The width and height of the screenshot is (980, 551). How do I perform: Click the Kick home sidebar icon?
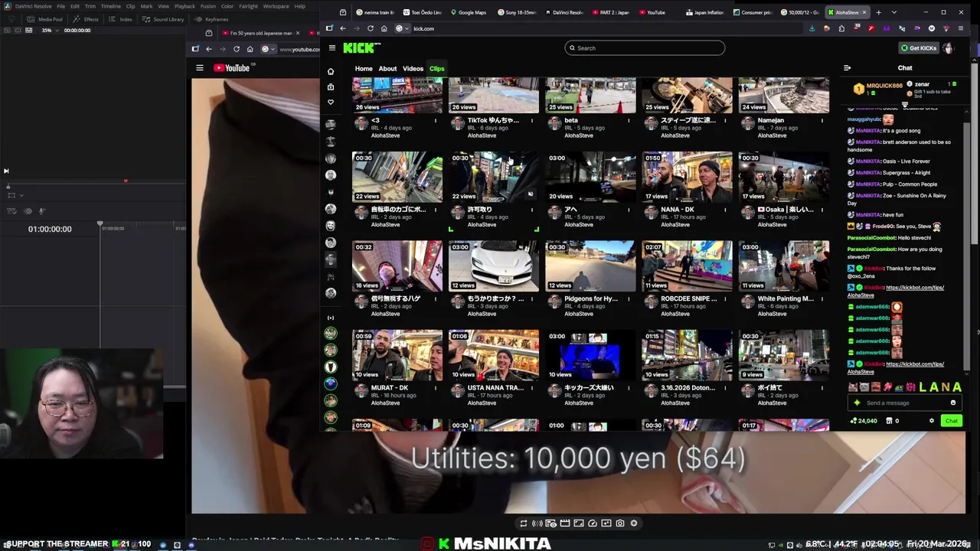pos(331,71)
